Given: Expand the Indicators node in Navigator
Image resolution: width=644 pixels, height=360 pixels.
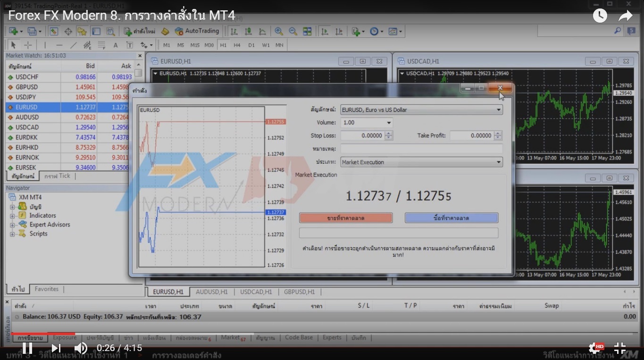Looking at the screenshot, I should click(13, 216).
